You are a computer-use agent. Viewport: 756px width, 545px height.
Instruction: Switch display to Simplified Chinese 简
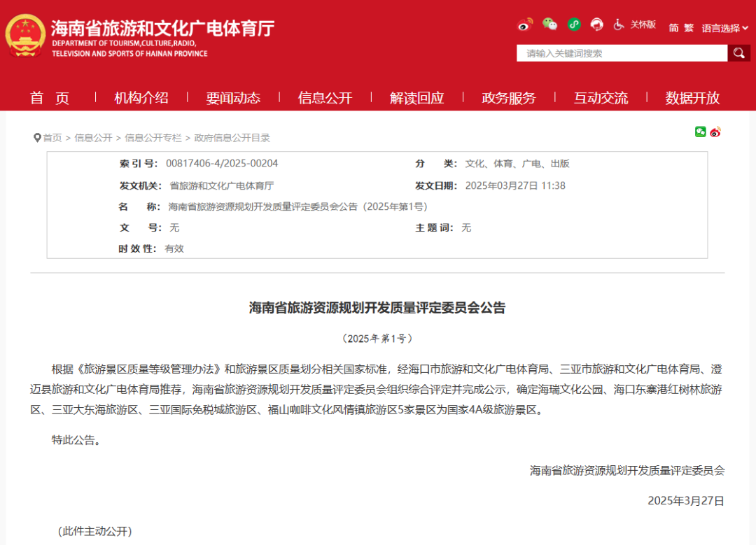click(673, 27)
